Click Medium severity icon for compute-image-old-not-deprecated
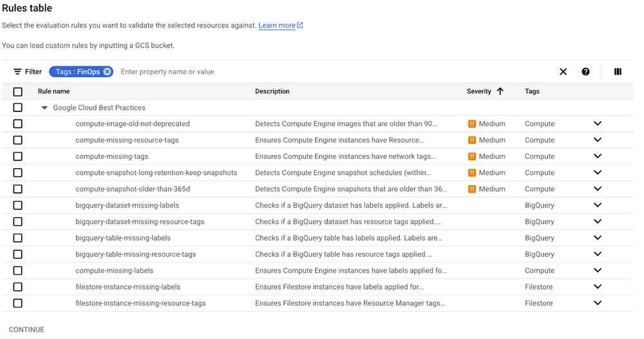The image size is (644, 339). (x=472, y=124)
